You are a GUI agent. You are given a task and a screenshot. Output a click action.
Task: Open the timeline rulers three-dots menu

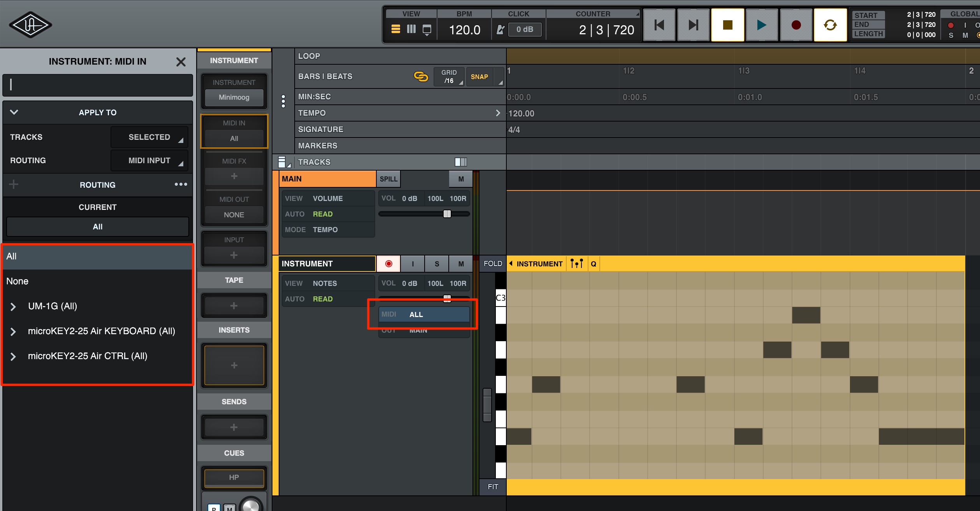[x=283, y=101]
